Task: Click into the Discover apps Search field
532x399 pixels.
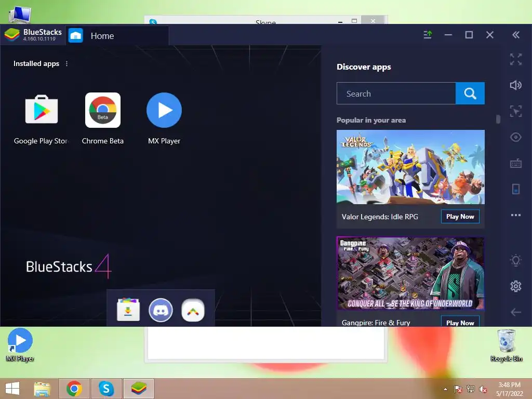Action: coord(396,94)
